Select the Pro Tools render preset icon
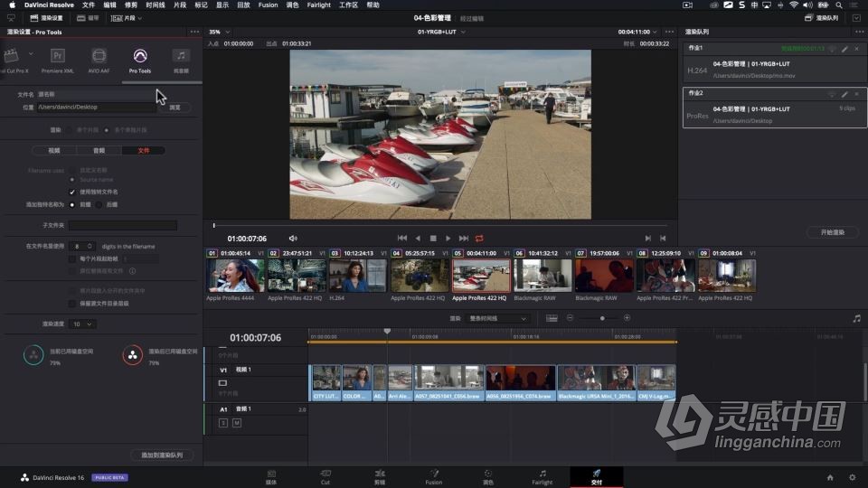The height and width of the screenshot is (488, 868). [140, 56]
